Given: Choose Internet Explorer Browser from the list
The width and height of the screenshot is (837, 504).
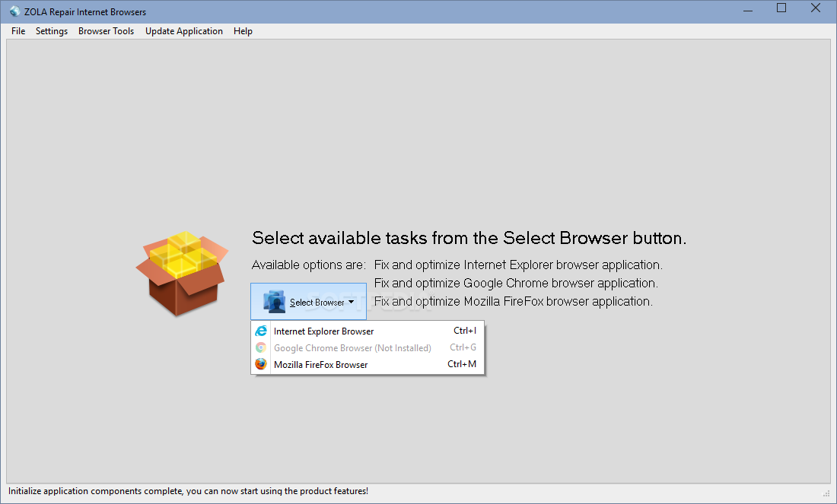Looking at the screenshot, I should point(368,331).
